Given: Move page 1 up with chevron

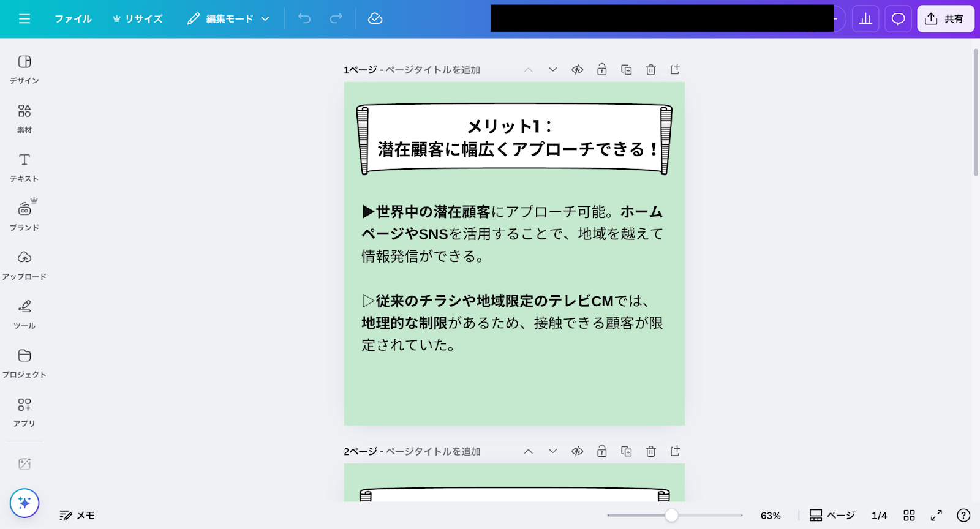Looking at the screenshot, I should 529,70.
